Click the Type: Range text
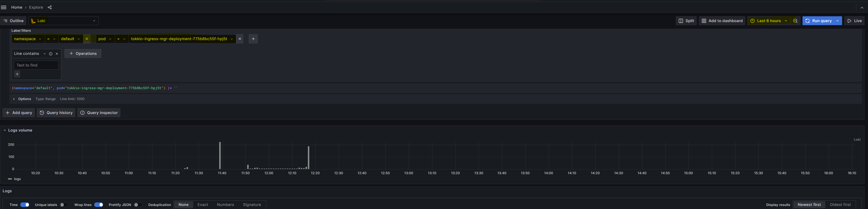This screenshot has width=868, height=209. coord(45,99)
